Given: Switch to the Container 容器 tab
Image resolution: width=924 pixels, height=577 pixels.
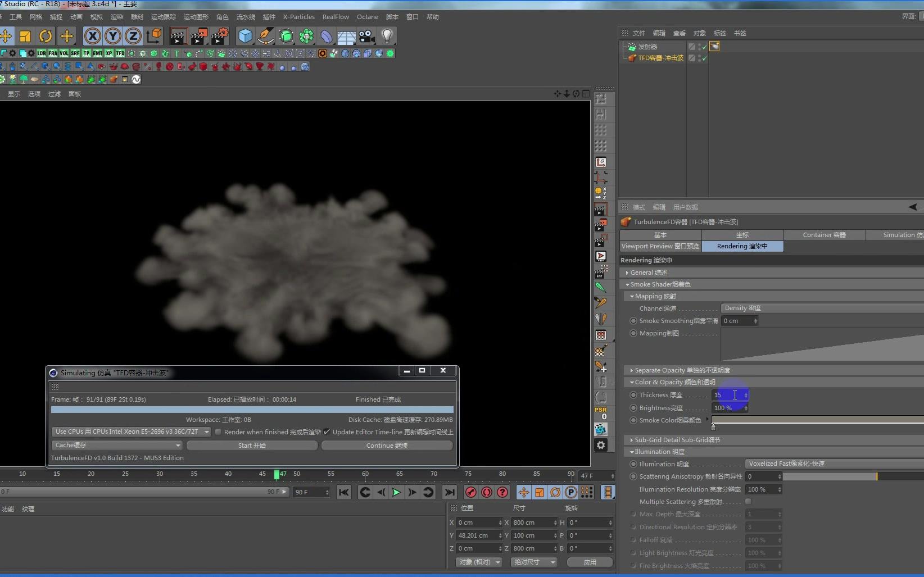Looking at the screenshot, I should [825, 235].
